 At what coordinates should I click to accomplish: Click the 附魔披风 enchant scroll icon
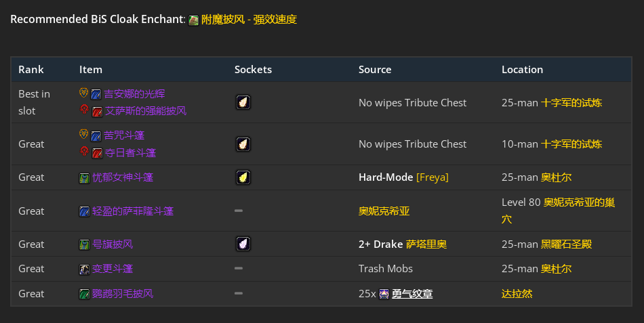click(194, 20)
